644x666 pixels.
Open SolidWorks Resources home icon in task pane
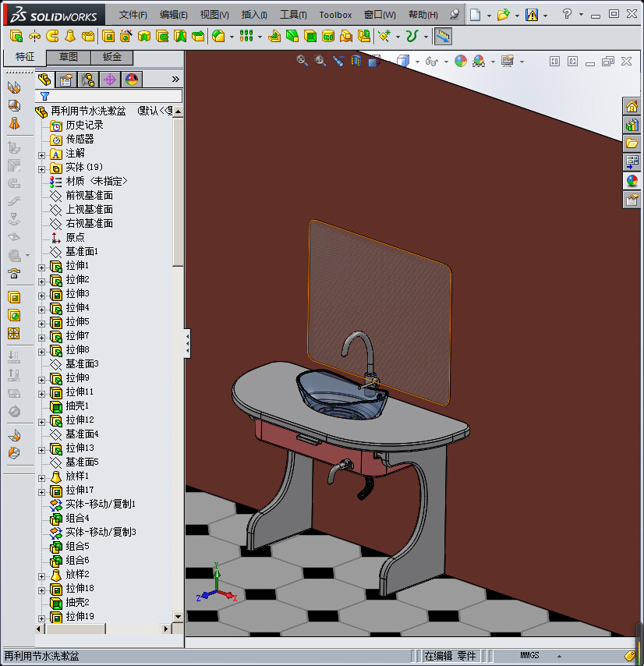(632, 106)
